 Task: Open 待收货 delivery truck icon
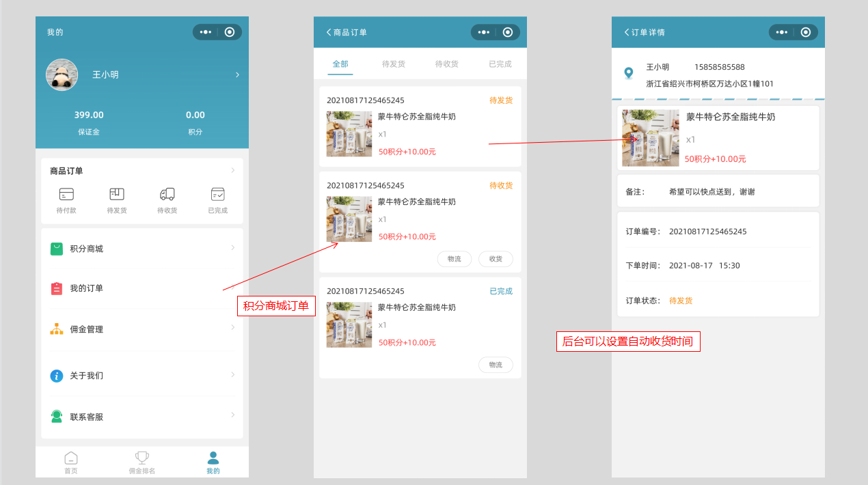pyautogui.click(x=167, y=195)
